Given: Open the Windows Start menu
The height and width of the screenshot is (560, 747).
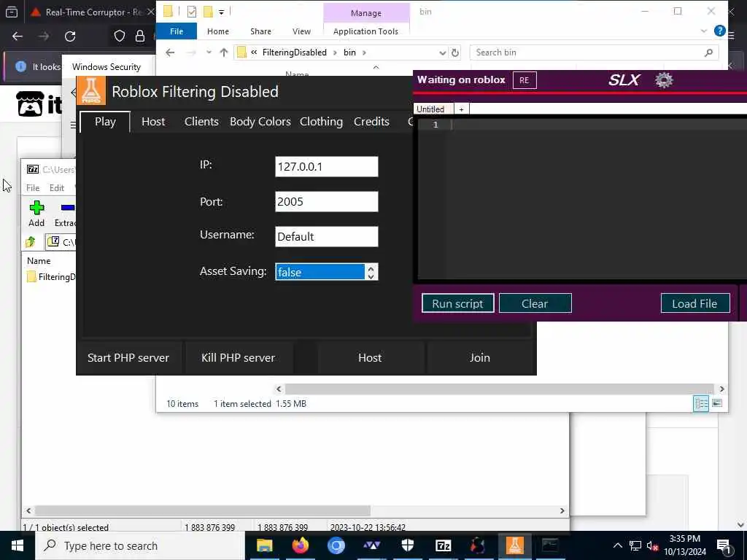Looking at the screenshot, I should 18,545.
